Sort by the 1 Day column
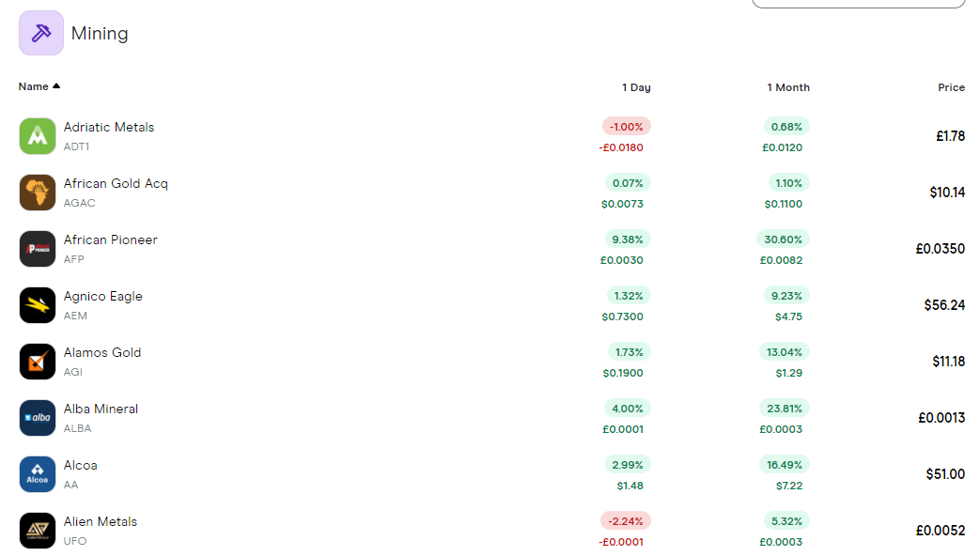980x556 pixels. pyautogui.click(x=636, y=87)
